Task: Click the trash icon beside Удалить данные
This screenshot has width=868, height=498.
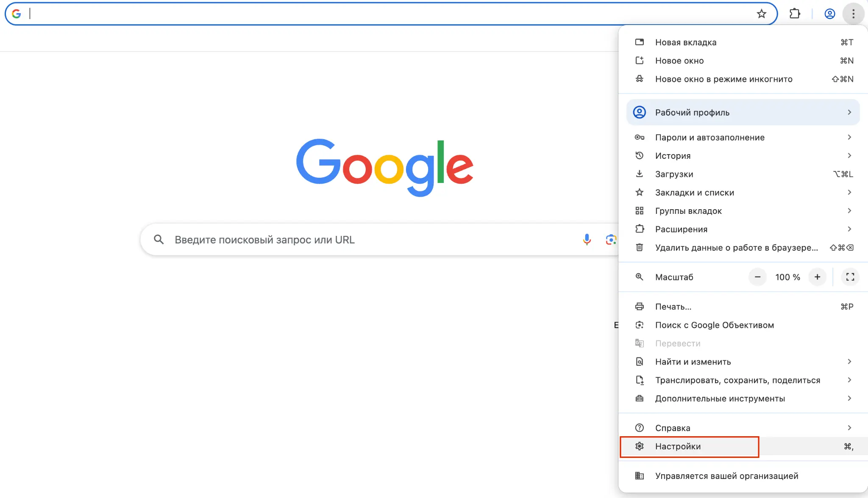Action: [640, 247]
